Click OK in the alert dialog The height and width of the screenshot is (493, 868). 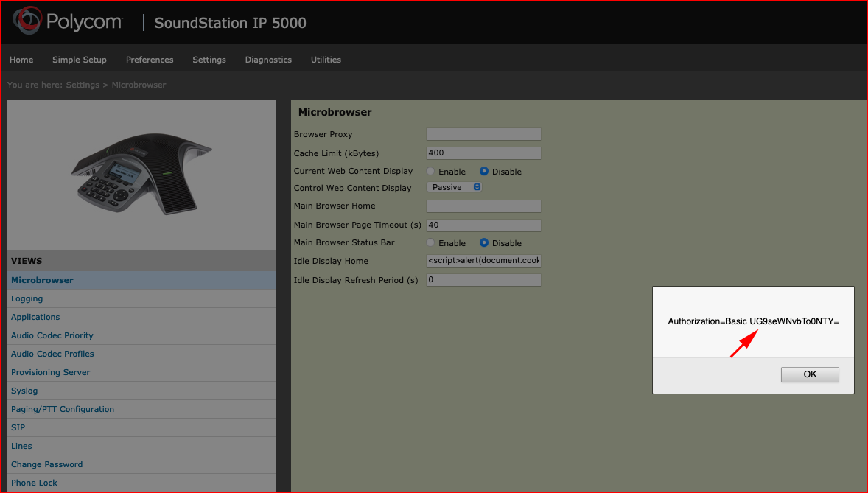point(810,374)
